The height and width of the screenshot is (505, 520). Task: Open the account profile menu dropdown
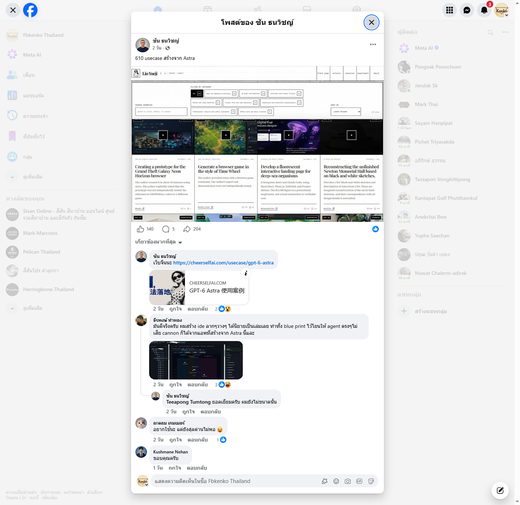click(x=501, y=10)
